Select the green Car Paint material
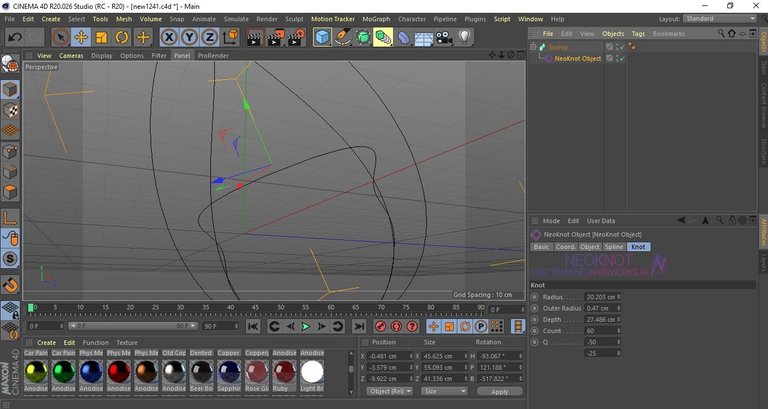768x409 pixels. coord(64,373)
